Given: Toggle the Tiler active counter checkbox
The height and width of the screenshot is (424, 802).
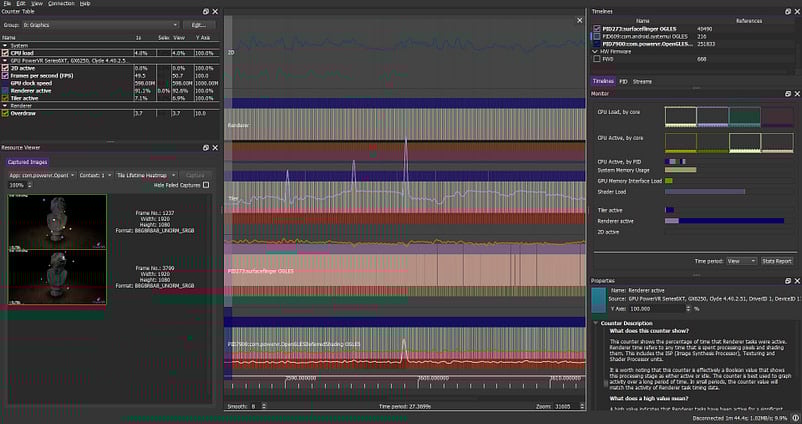Looking at the screenshot, I should (5, 98).
